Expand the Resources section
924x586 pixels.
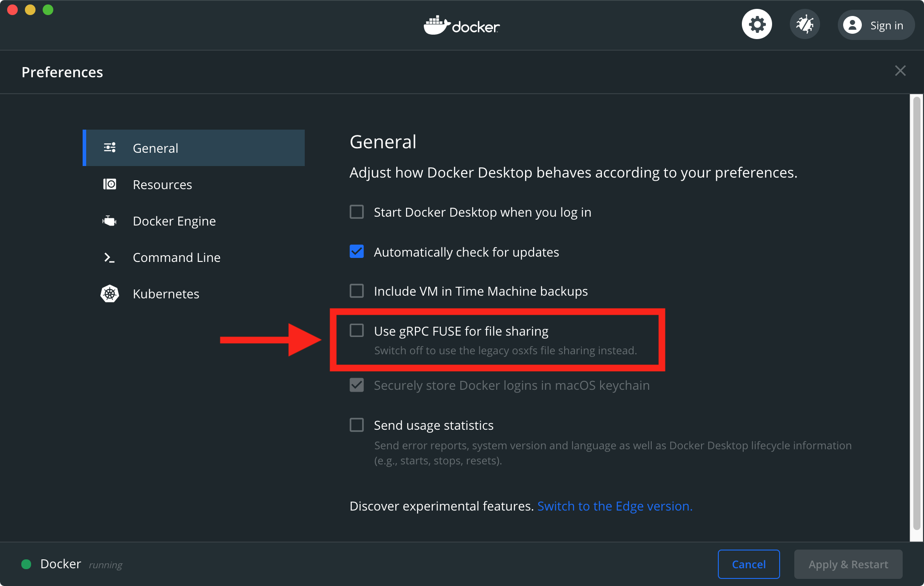tap(162, 184)
